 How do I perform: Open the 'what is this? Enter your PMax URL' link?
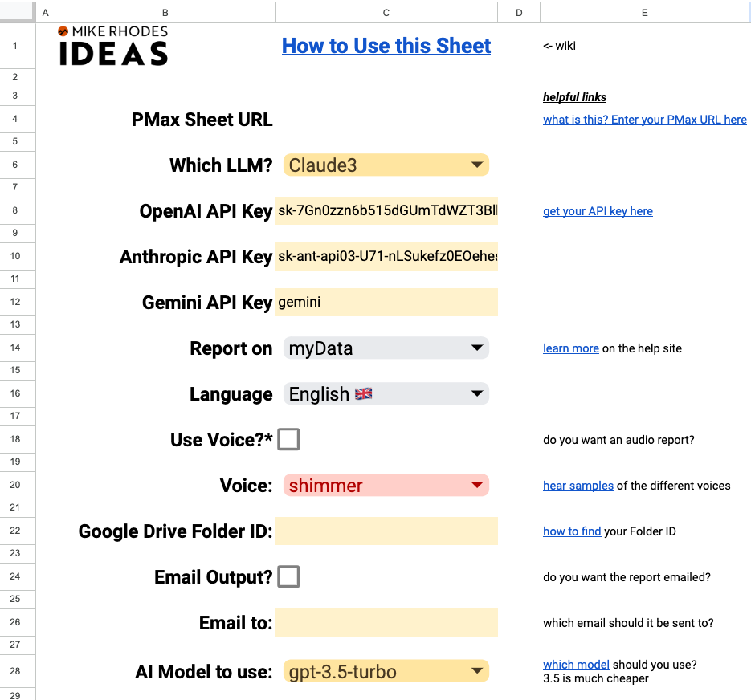point(644,120)
